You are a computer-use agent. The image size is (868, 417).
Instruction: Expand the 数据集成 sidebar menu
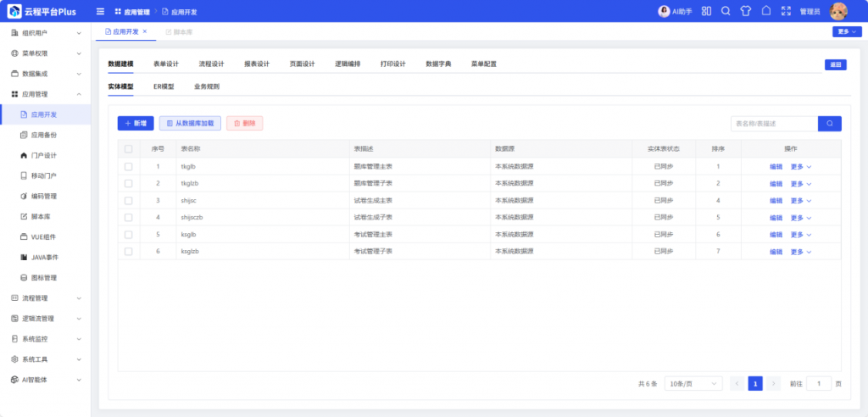(x=46, y=74)
